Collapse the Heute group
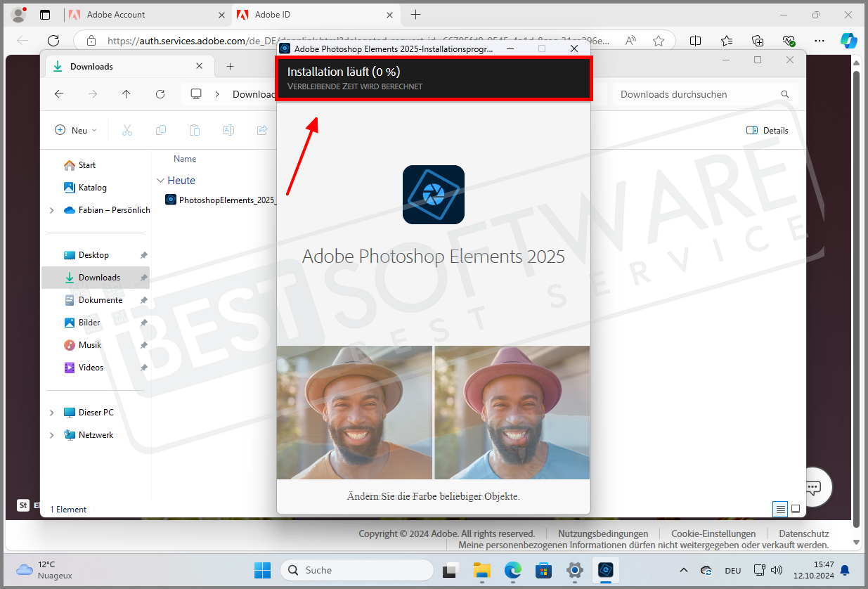868x589 pixels. pos(161,181)
